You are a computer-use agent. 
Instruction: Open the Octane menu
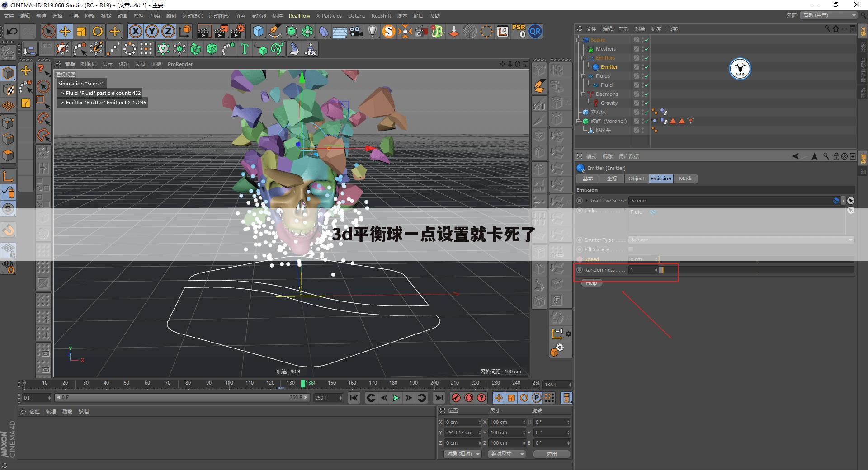tap(356, 16)
